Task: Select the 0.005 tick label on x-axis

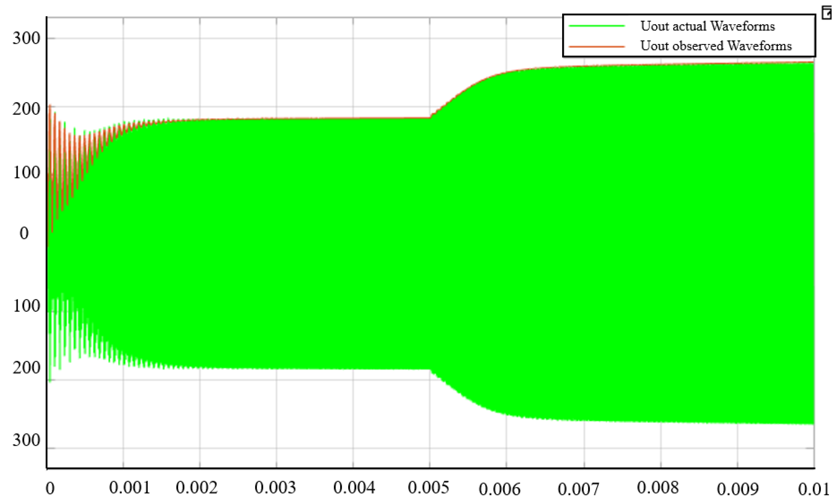Action: pyautogui.click(x=428, y=488)
